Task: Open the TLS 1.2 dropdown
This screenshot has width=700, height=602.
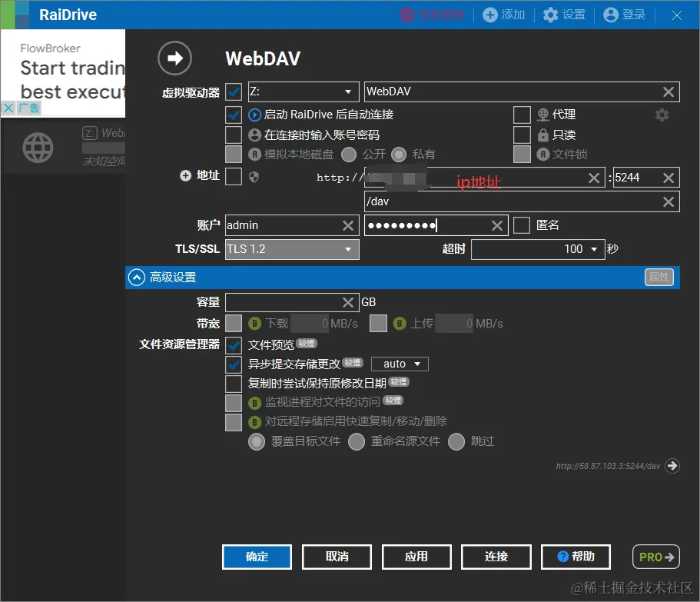Action: (x=292, y=249)
